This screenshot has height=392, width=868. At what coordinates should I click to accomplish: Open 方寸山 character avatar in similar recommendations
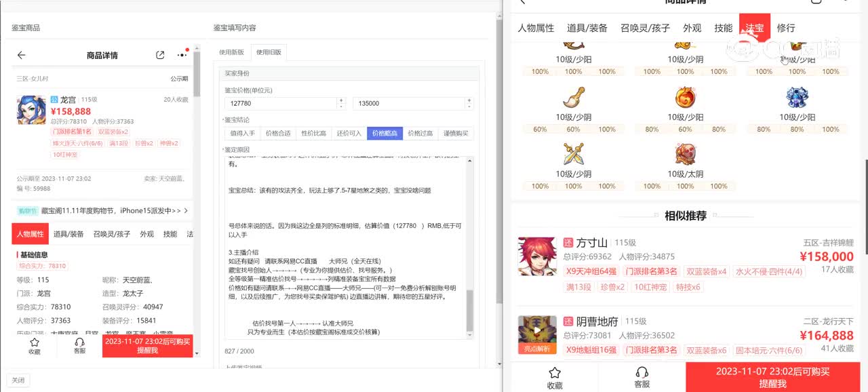click(x=537, y=256)
